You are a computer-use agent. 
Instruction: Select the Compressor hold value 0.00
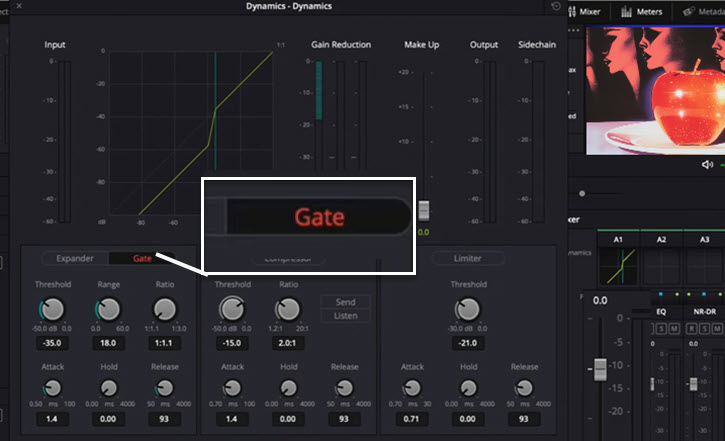[x=288, y=419]
